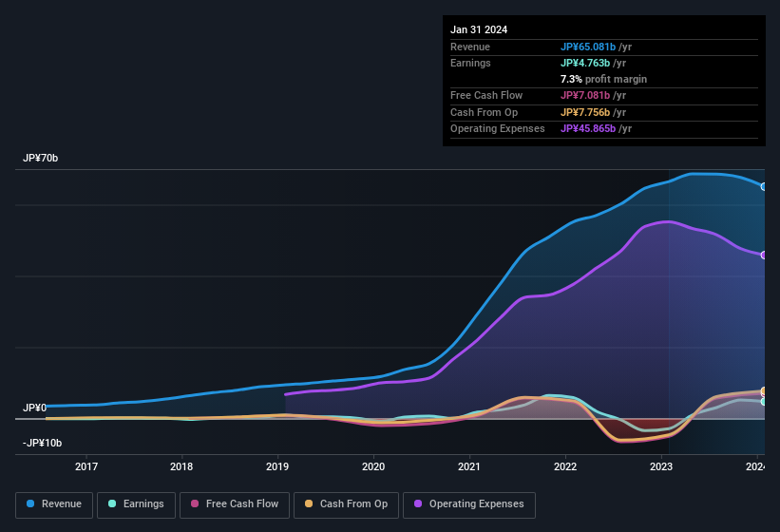Viewport: 780px width, 532px height.
Task: Click the Earnings endpoint marker
Action: pos(764,401)
